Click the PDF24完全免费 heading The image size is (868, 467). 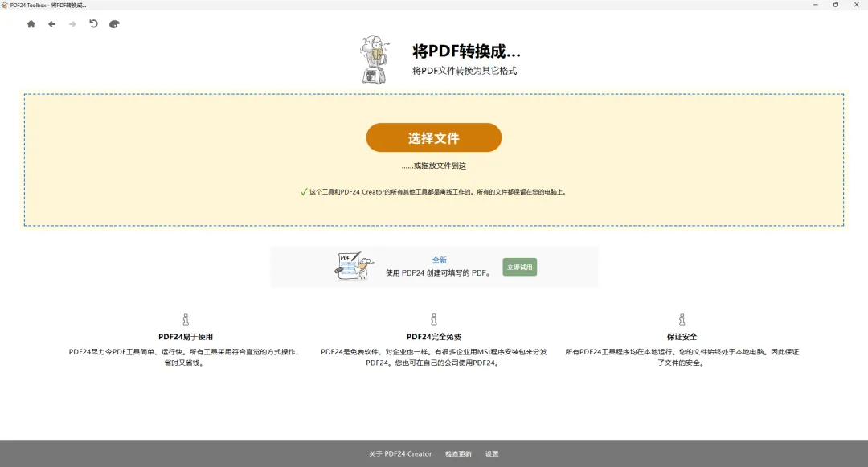click(x=434, y=337)
